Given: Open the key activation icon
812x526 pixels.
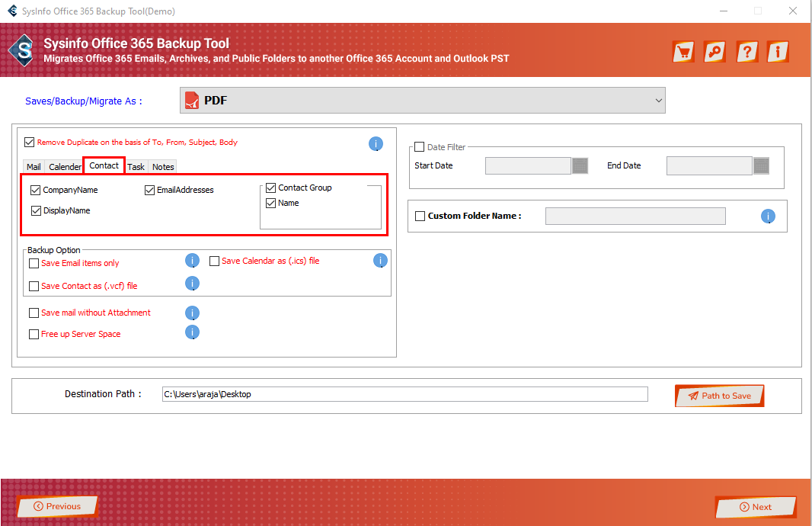Looking at the screenshot, I should tap(715, 52).
